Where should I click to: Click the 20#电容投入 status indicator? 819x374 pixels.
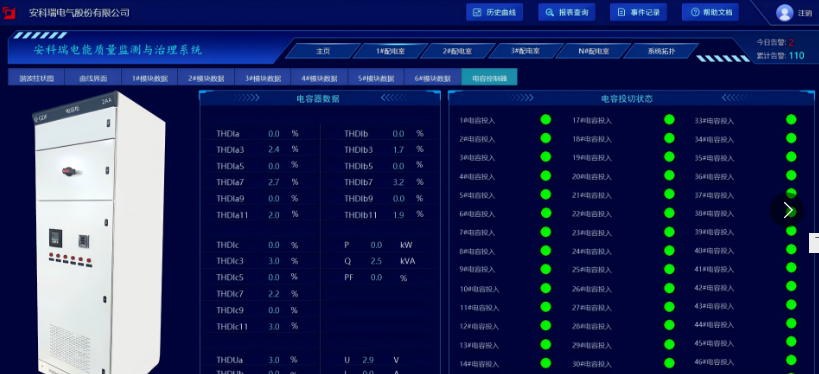pos(669,176)
